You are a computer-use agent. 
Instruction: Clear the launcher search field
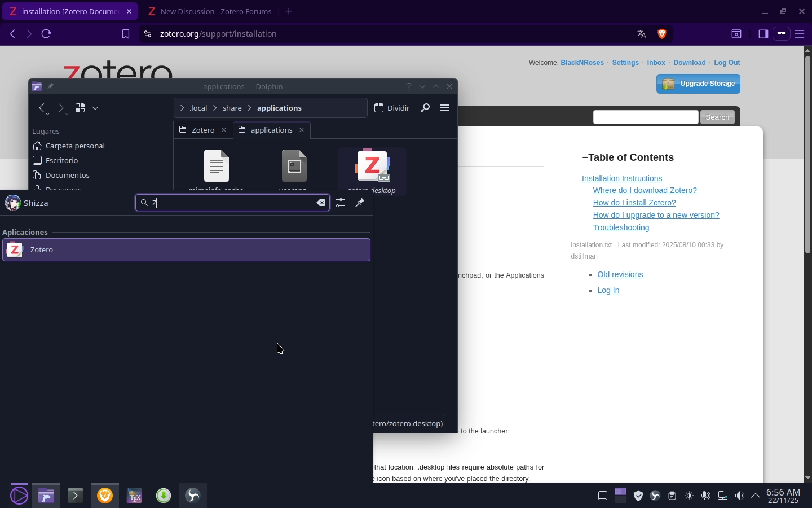321,203
